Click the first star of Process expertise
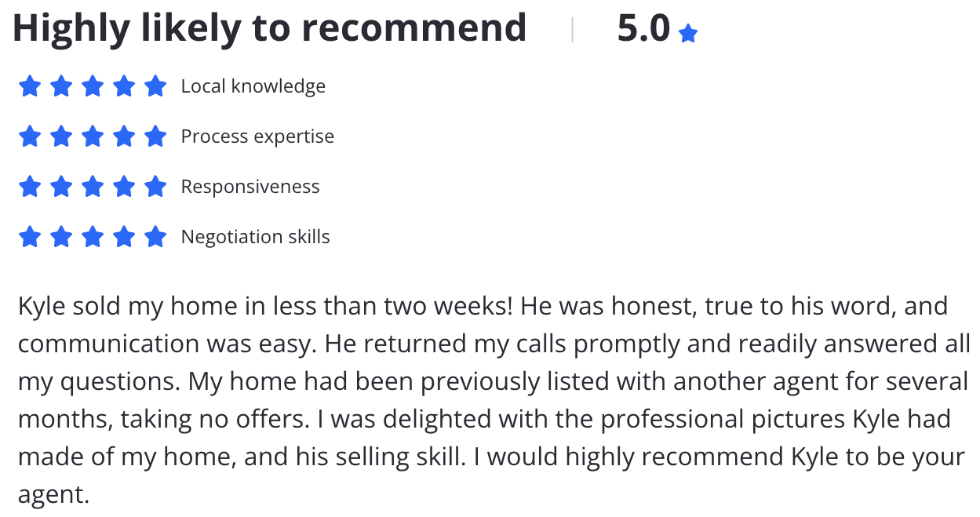 coord(30,137)
